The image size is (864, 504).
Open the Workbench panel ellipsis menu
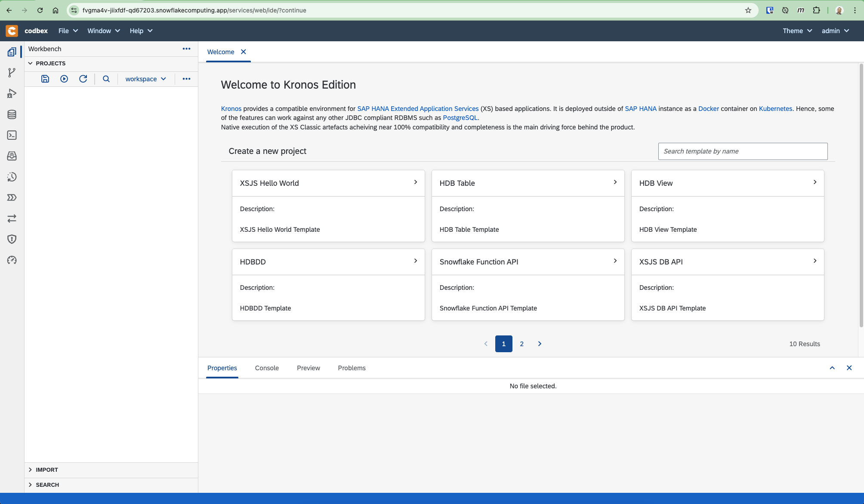coord(186,49)
